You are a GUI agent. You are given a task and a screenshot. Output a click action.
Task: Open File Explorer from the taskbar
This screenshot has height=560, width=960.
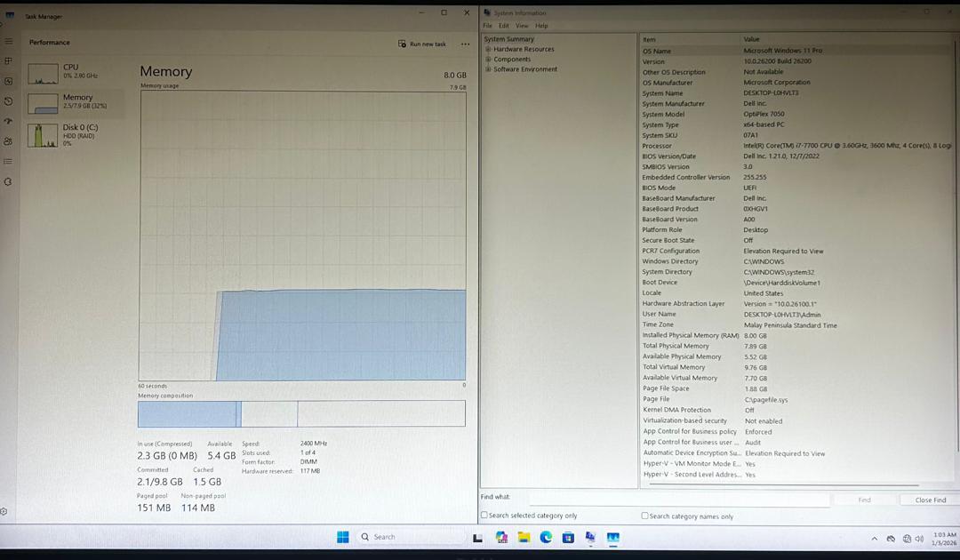[x=524, y=537]
